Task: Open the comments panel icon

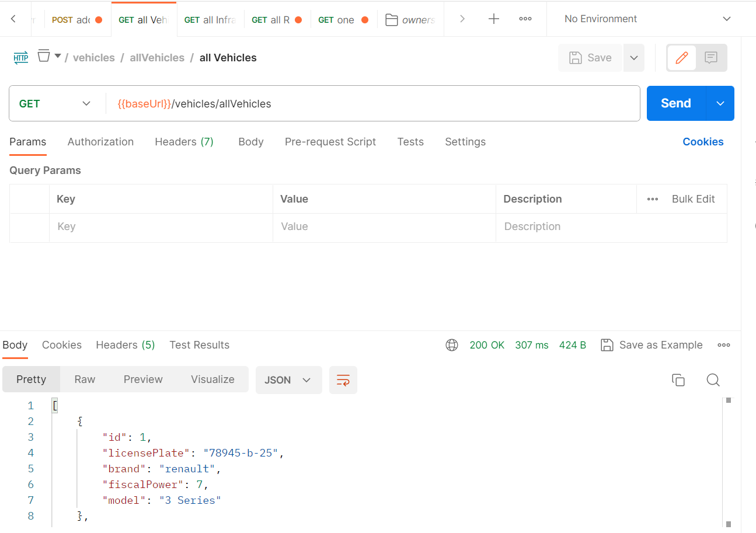Action: 710,57
